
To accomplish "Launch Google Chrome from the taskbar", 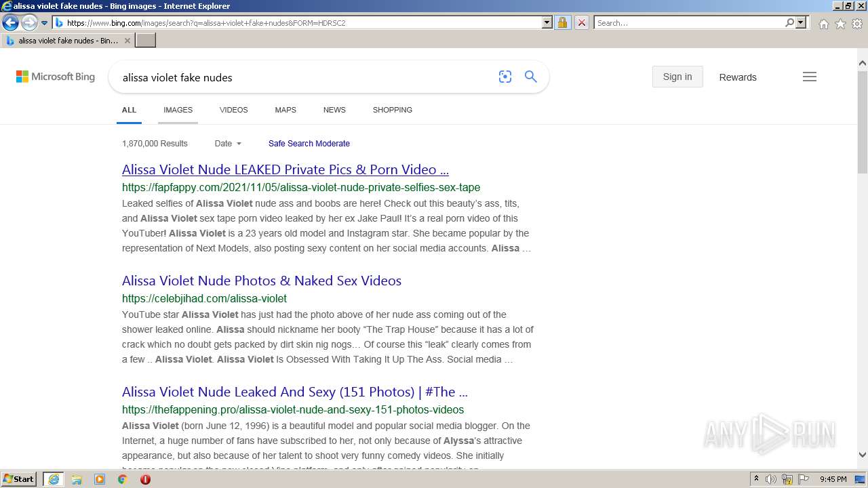I will [x=122, y=479].
